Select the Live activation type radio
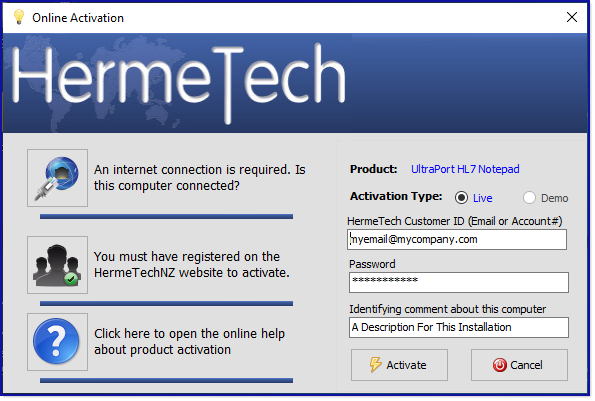 (x=461, y=198)
